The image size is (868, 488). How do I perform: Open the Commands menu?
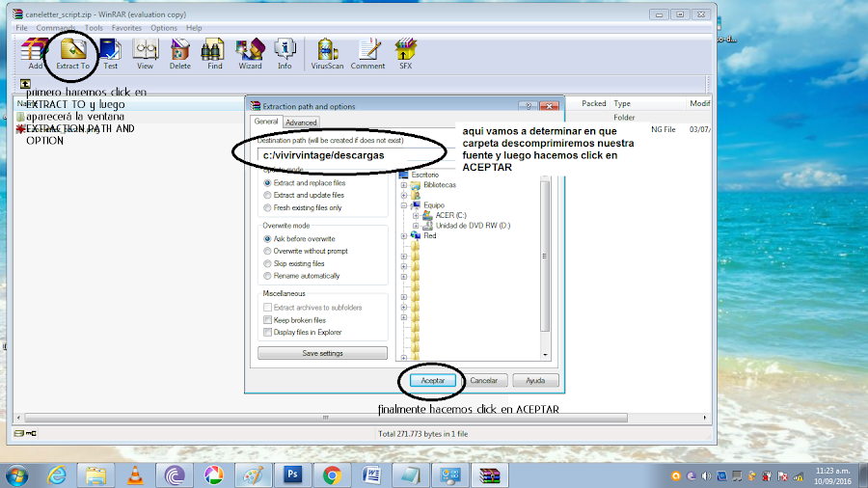55,28
